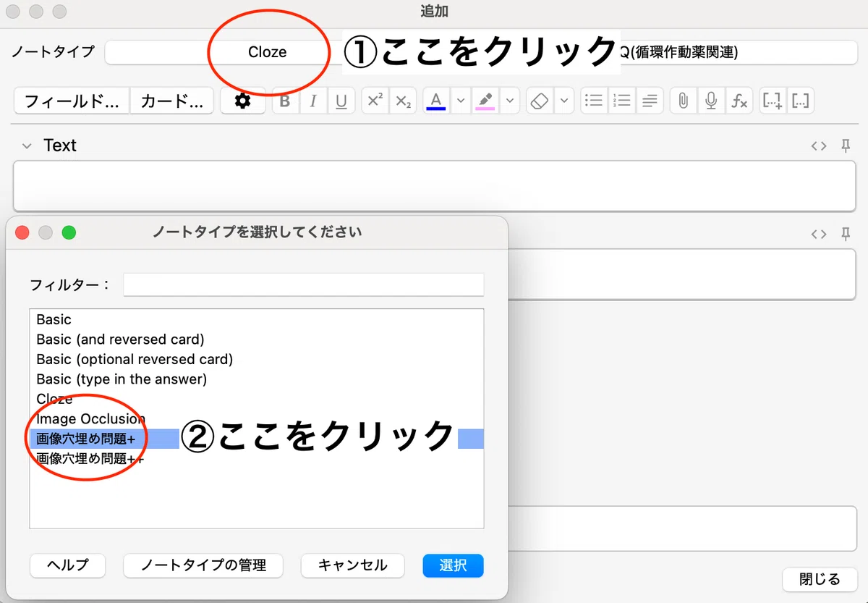868x603 pixels.
Task: Toggle italic formatting in editor toolbar
Action: coord(313,101)
